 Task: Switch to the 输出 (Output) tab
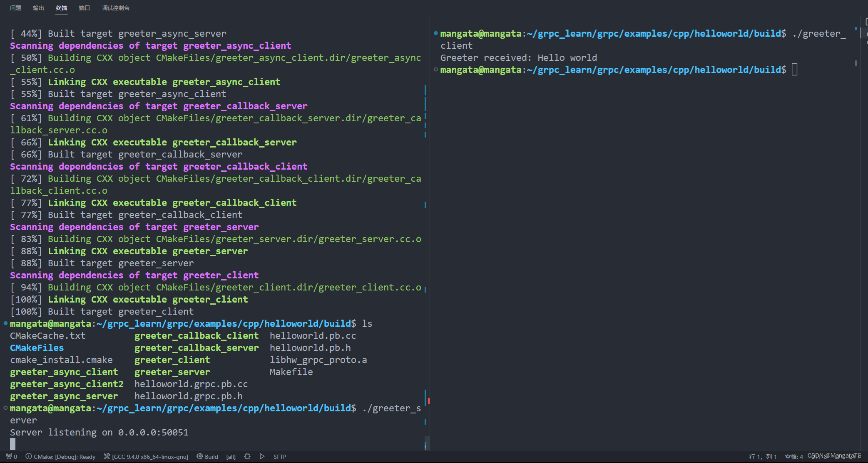[38, 8]
